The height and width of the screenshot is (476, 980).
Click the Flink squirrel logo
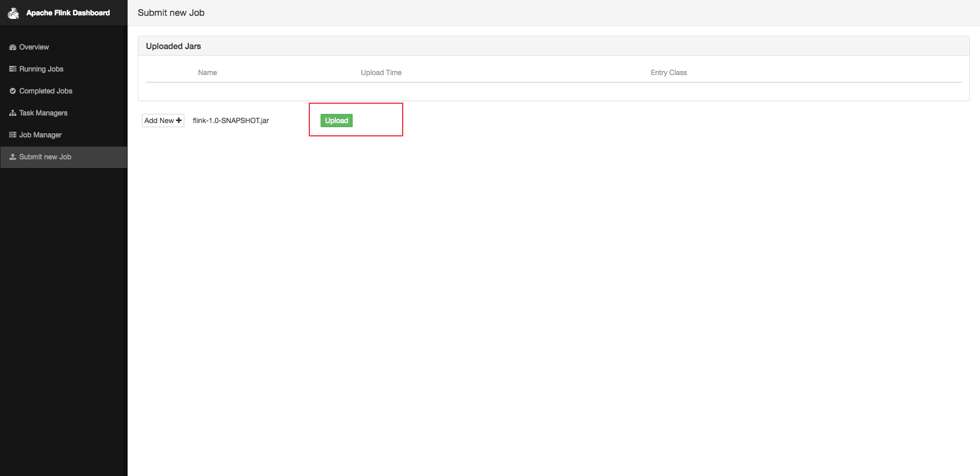coord(13,13)
